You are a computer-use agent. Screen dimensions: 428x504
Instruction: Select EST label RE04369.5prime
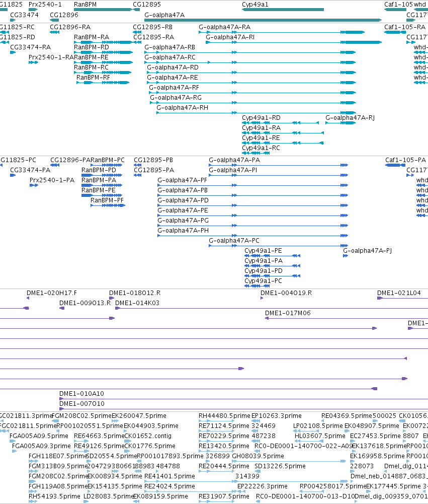[347, 416]
